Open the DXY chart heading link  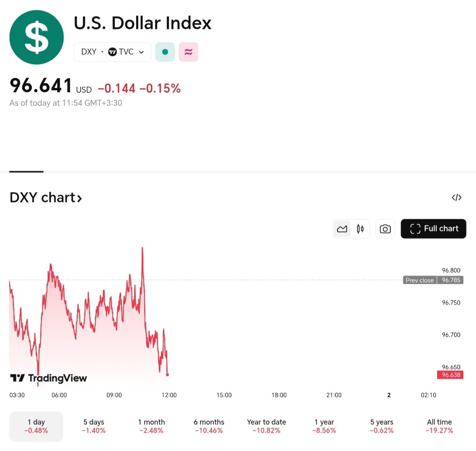(x=46, y=197)
